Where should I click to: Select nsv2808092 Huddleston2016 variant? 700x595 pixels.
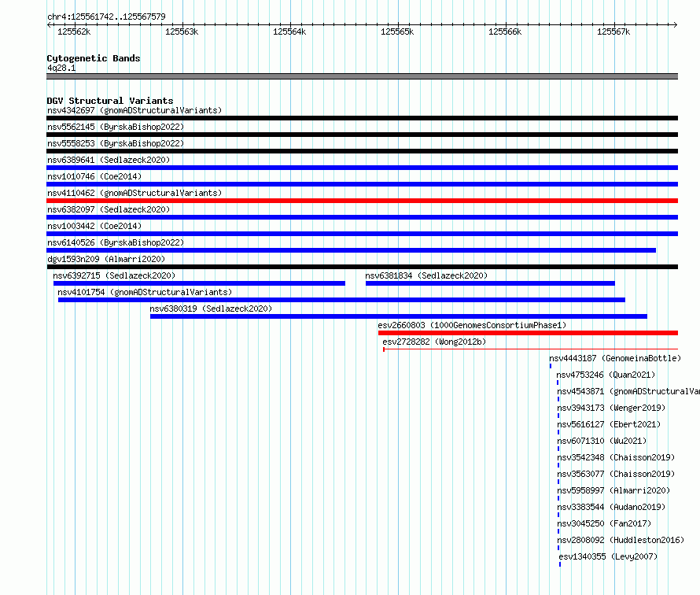click(621, 540)
